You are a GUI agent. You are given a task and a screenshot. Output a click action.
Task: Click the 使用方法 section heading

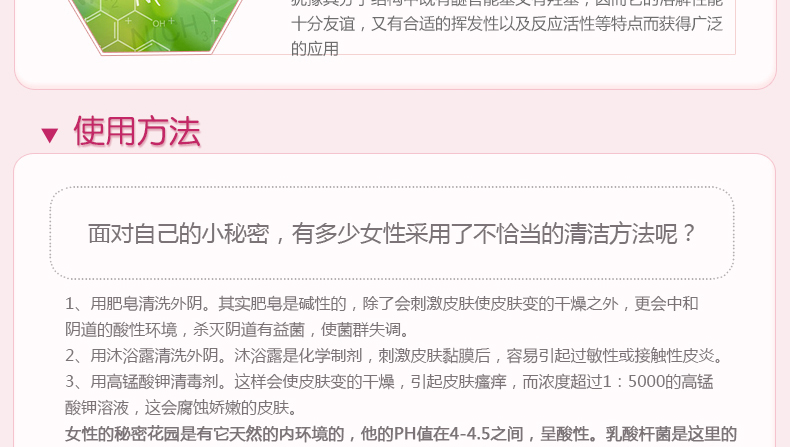pyautogui.click(x=137, y=131)
